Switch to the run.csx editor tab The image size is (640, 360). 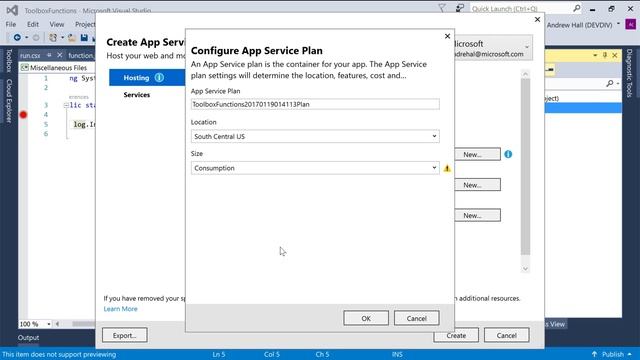(30, 56)
